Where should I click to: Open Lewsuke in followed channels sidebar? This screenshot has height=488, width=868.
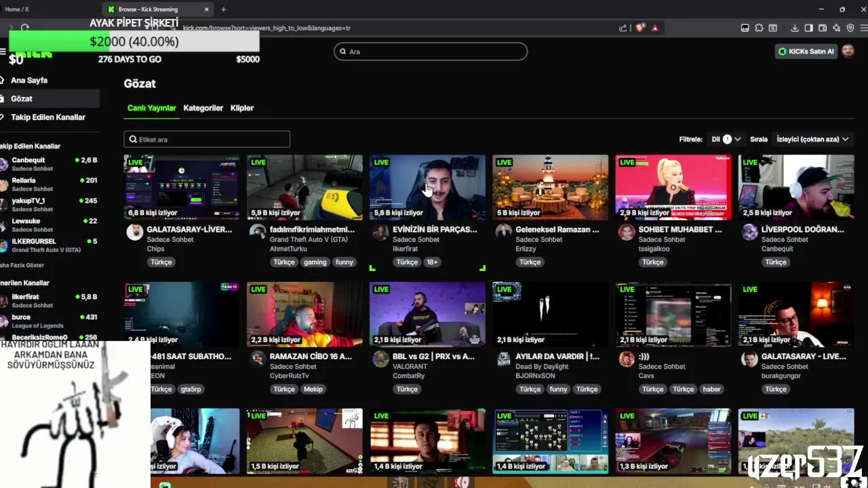(49, 225)
